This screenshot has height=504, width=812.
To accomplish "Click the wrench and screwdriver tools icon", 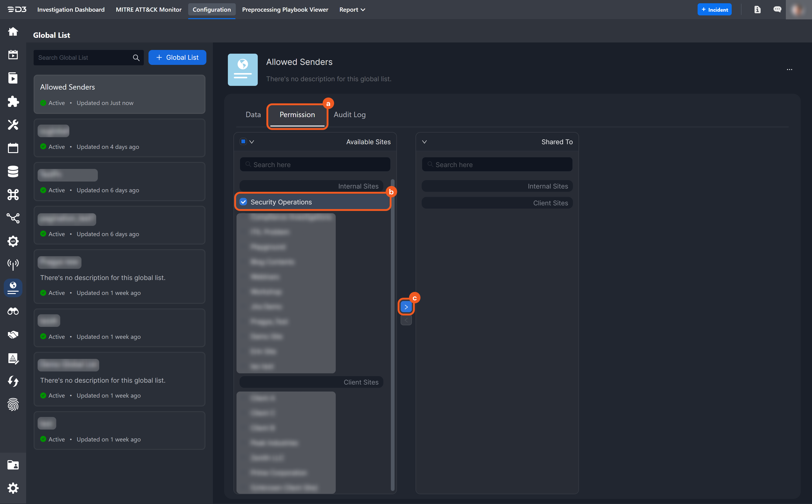I will (13, 125).
